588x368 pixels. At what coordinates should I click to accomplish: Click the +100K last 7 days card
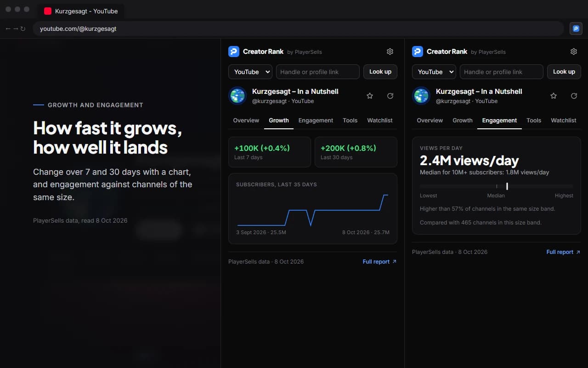tap(270, 152)
